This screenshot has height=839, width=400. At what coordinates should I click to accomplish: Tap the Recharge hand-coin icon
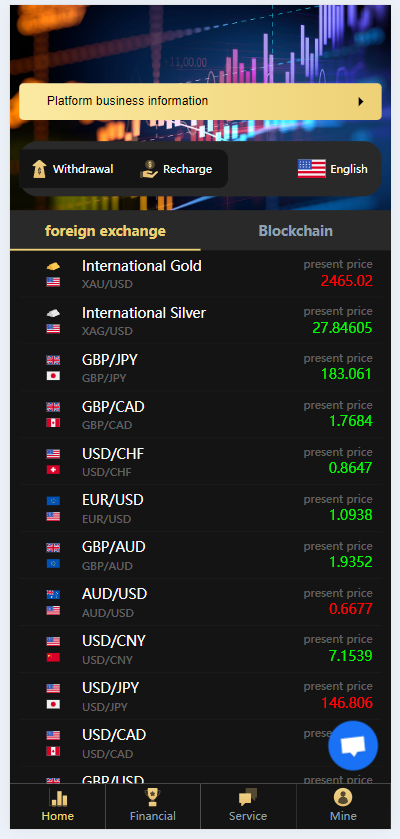tap(149, 169)
